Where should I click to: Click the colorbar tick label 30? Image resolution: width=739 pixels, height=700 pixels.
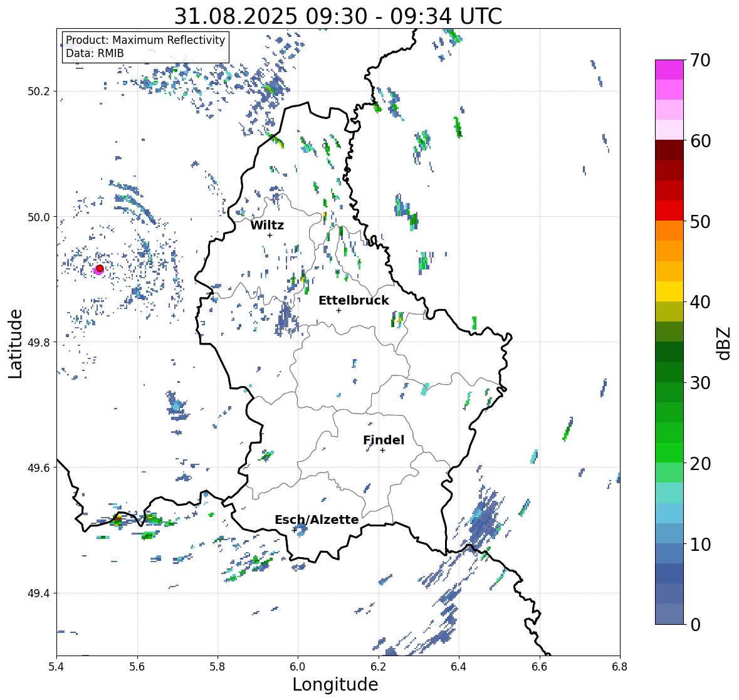(x=700, y=383)
